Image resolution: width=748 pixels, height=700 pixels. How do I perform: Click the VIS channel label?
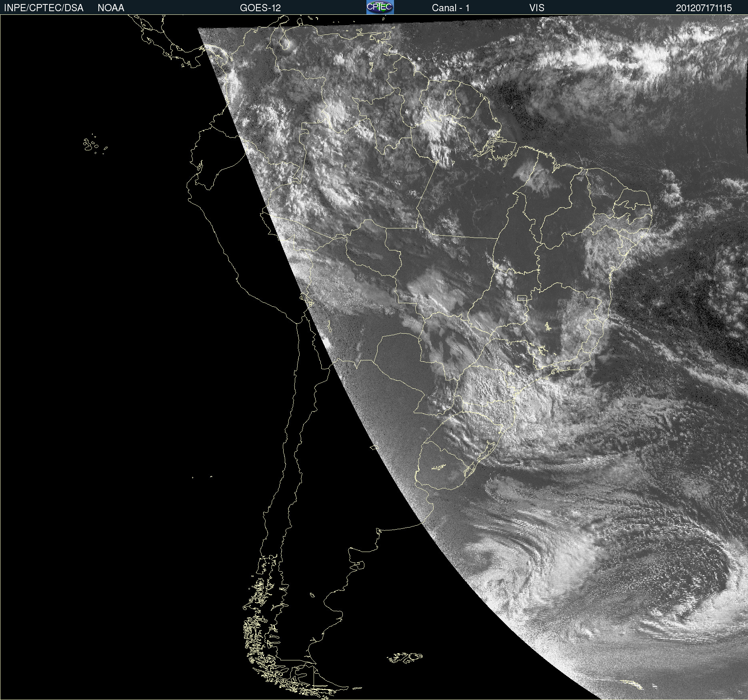(x=537, y=8)
